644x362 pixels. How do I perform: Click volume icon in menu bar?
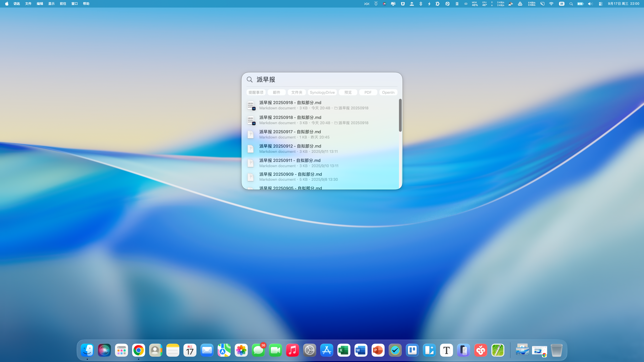590,4
